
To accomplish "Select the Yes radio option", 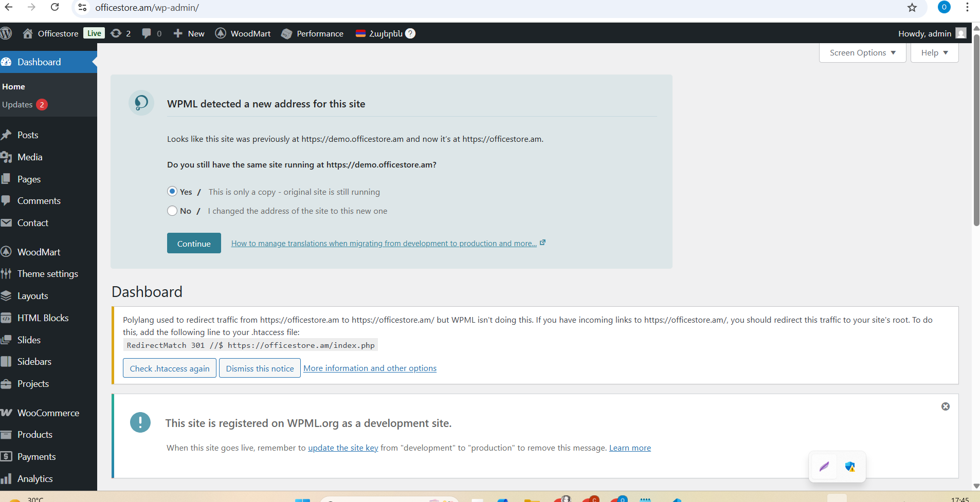I will point(172,191).
